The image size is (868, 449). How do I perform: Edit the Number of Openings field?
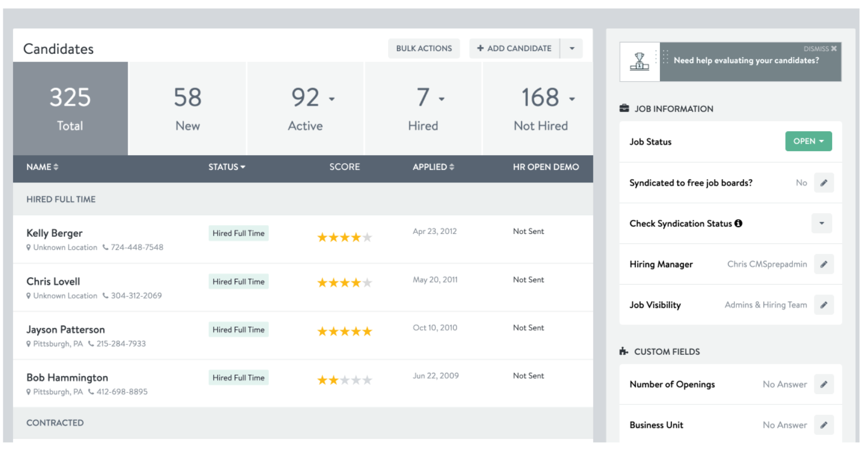coord(824,384)
